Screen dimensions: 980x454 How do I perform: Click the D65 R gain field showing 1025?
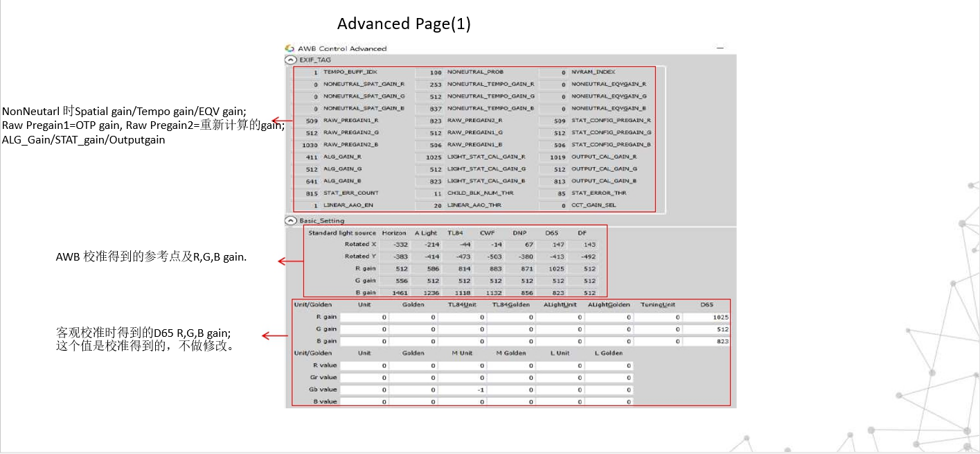pos(707,317)
